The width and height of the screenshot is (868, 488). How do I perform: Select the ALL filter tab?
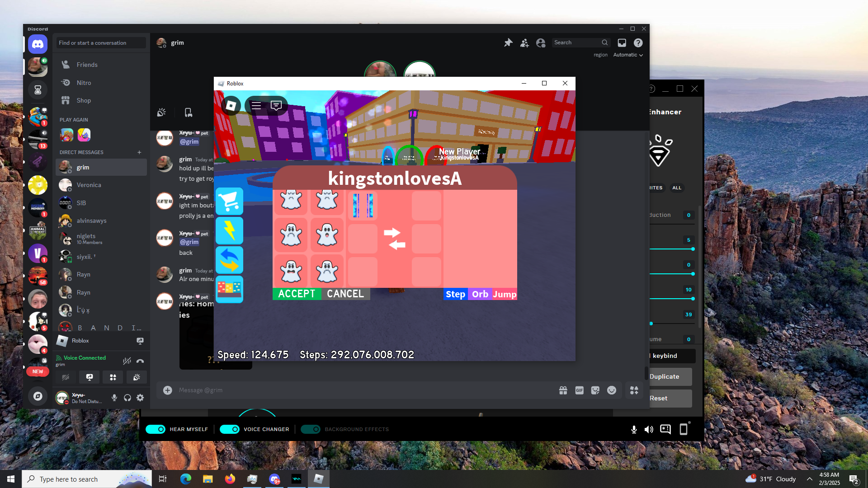(x=676, y=188)
